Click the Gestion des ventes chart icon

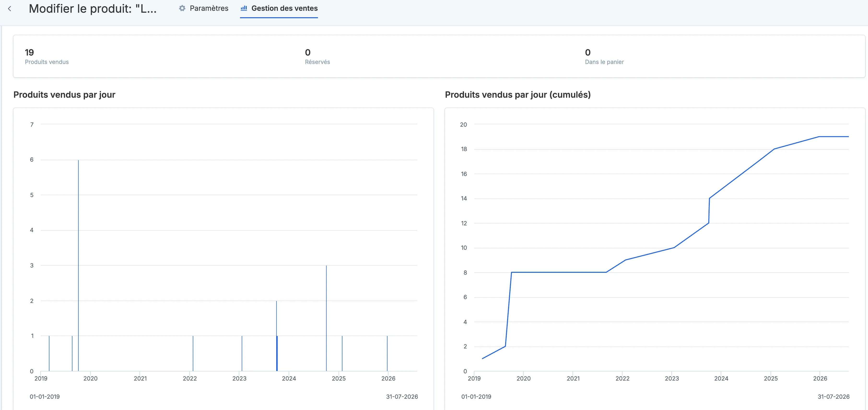244,8
